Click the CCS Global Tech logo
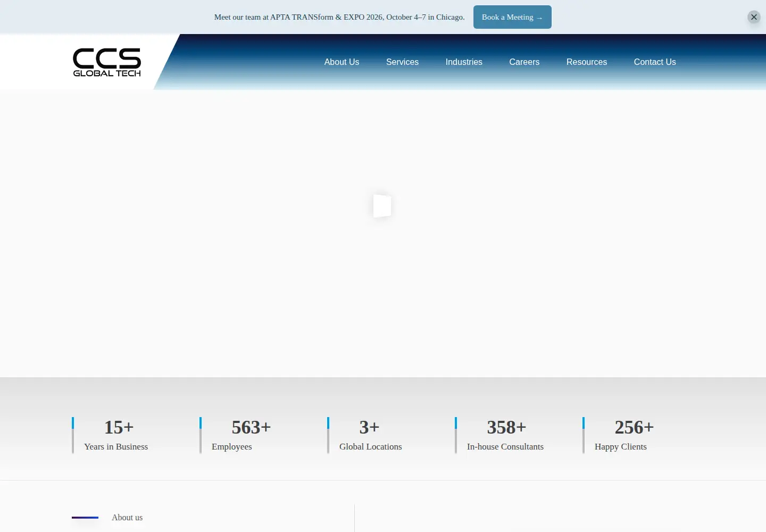This screenshot has width=766, height=532. [107, 62]
